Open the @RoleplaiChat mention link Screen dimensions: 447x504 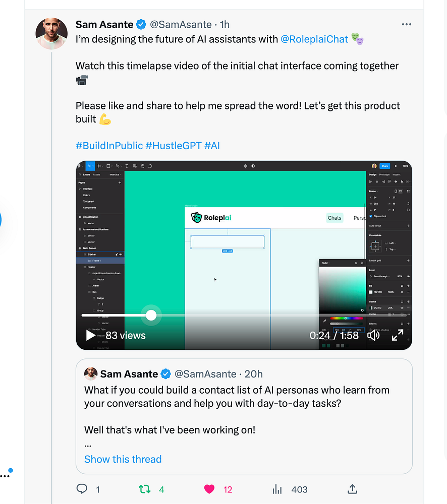point(314,39)
